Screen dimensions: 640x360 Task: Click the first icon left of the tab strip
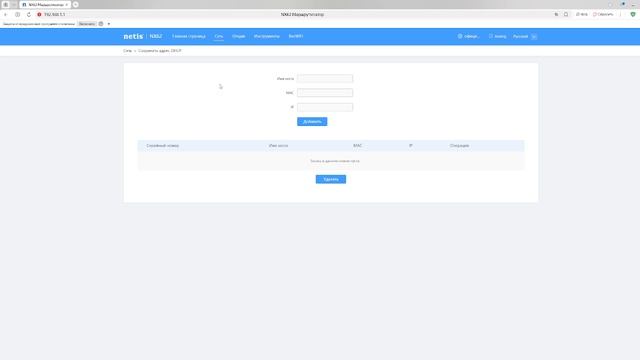click(5, 4)
